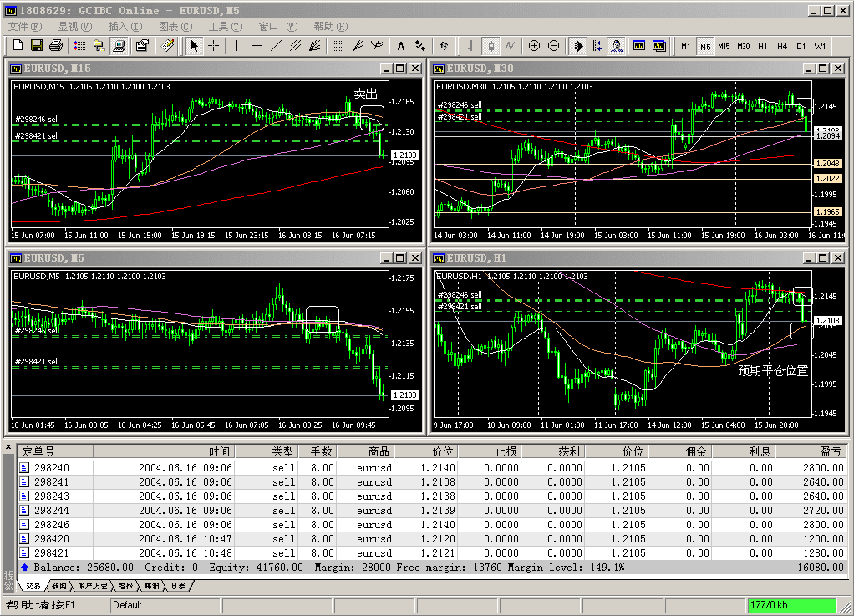The width and height of the screenshot is (854, 616).
Task: Select the Text label 'A' tool
Action: [401, 45]
